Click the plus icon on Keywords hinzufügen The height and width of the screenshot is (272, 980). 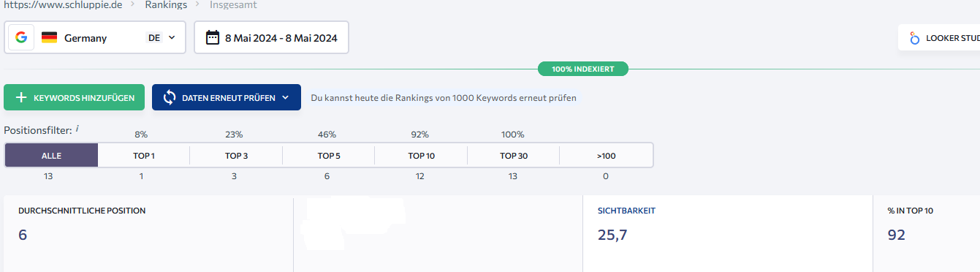point(21,97)
